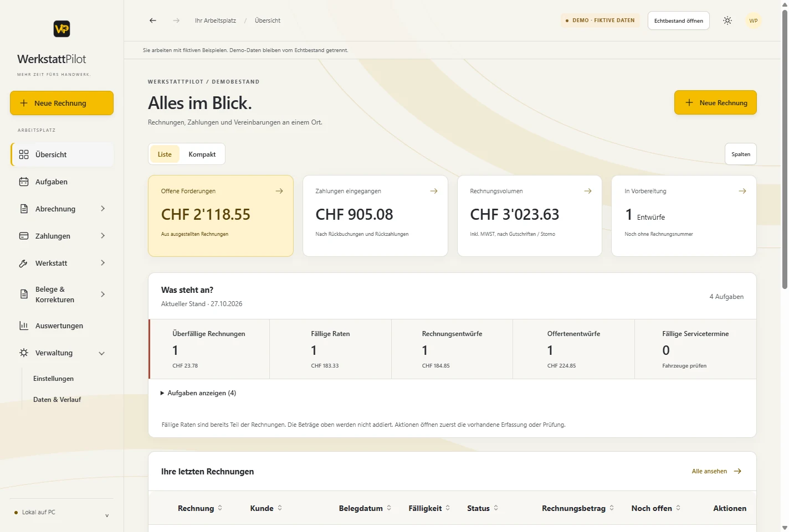Expand the Abrechnung sidebar section

[x=62, y=209]
